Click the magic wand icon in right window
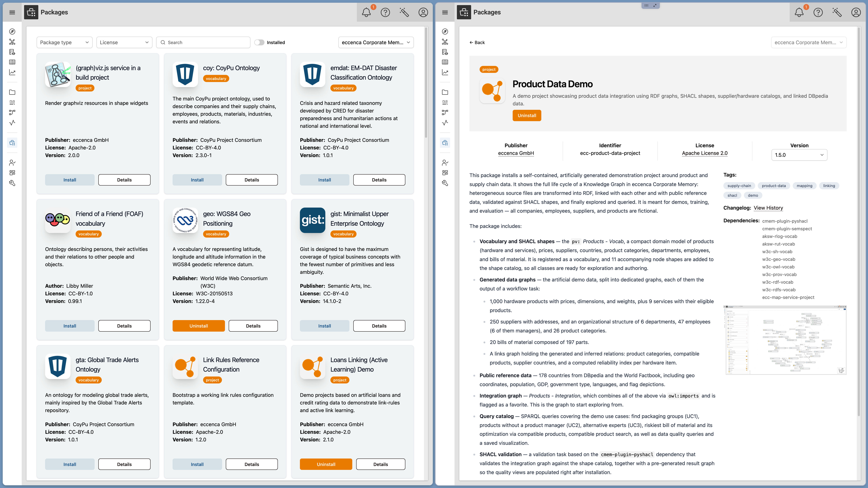Viewport: 868px width, 488px height. point(837,13)
